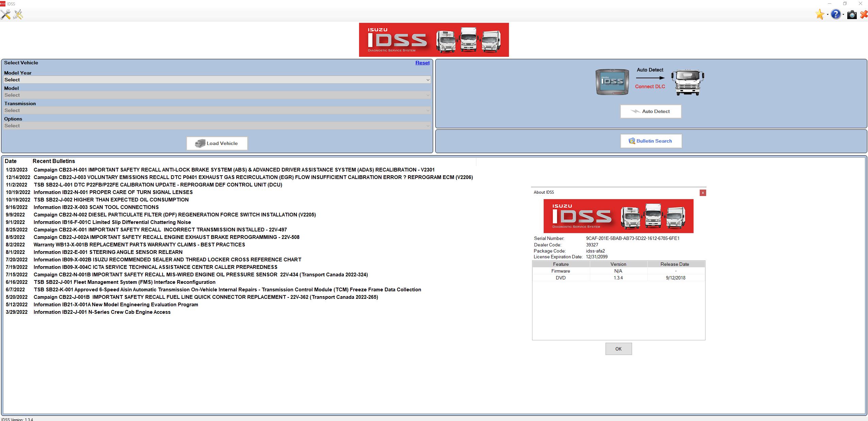Select the ABS recall bulletin dated 1/23/2023
This screenshot has width=868, height=421.
click(234, 169)
